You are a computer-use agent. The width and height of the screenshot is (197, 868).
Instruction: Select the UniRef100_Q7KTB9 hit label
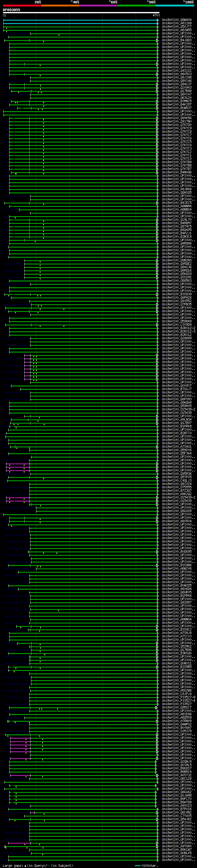point(177,162)
